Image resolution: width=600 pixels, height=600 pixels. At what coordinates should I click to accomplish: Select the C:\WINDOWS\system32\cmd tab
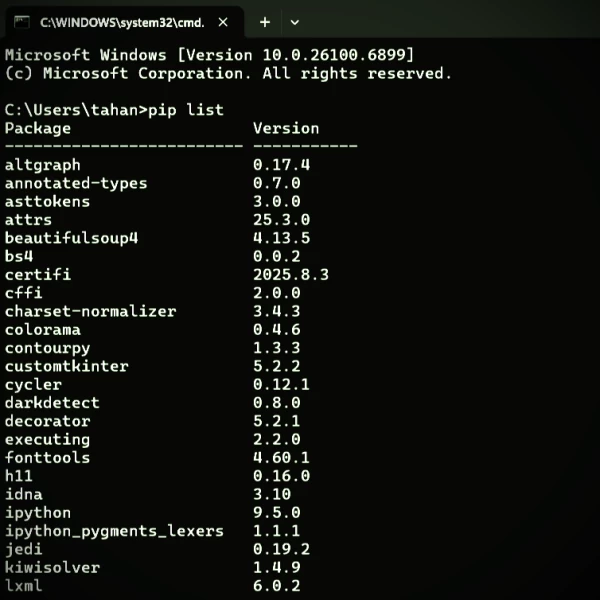[122, 21]
